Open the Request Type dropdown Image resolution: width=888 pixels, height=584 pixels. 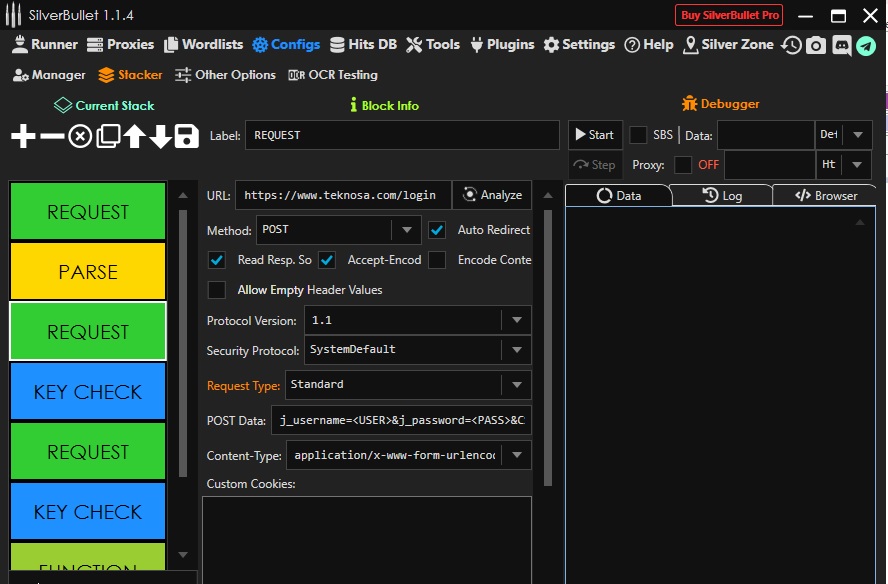click(408, 385)
